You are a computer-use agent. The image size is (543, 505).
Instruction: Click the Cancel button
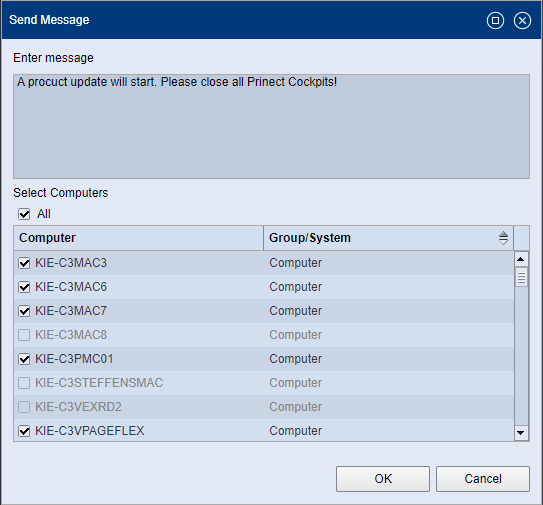tap(483, 479)
